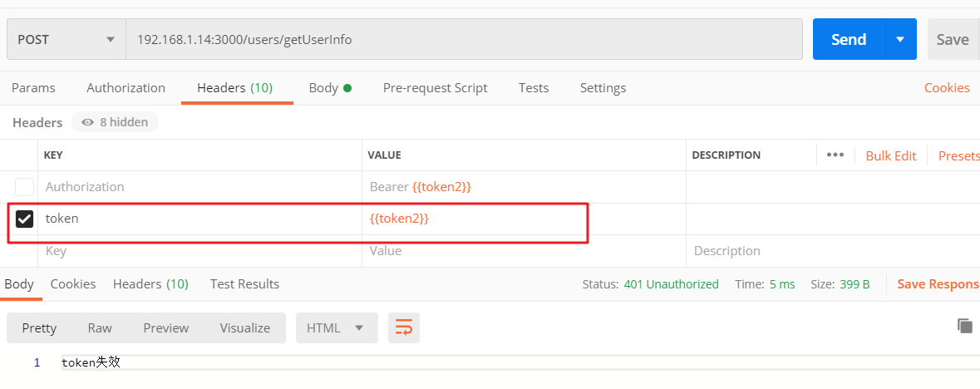Open the Pre-request Script tab

click(435, 88)
